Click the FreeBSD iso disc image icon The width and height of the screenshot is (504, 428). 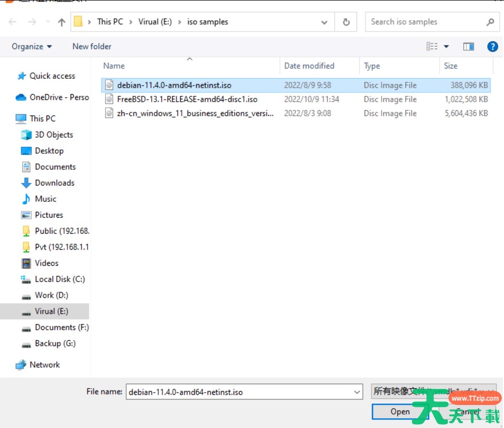coord(109,99)
